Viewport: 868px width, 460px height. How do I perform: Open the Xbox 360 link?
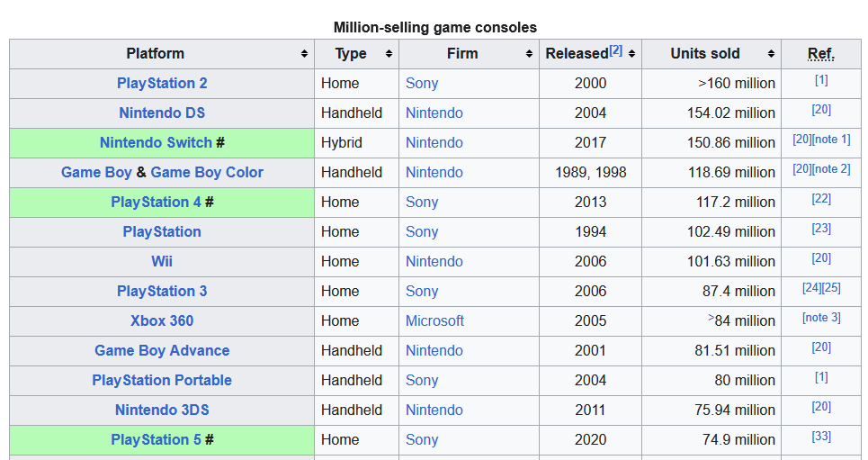tap(162, 320)
